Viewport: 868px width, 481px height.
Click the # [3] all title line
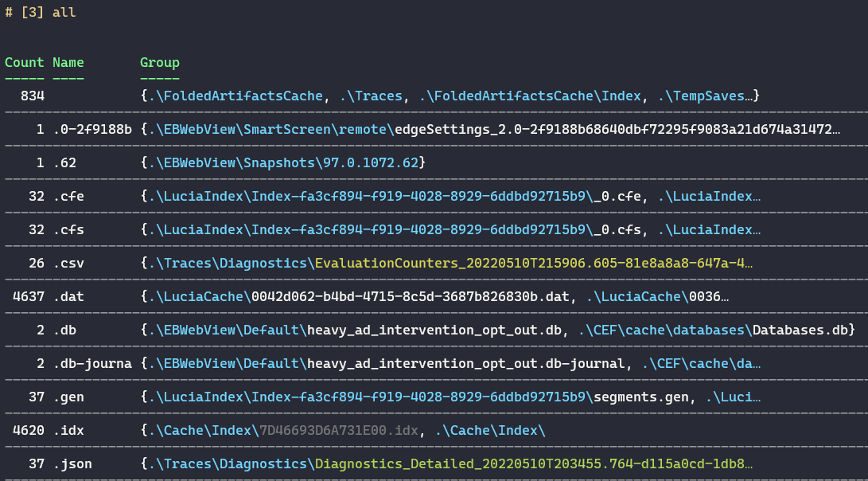[x=40, y=12]
